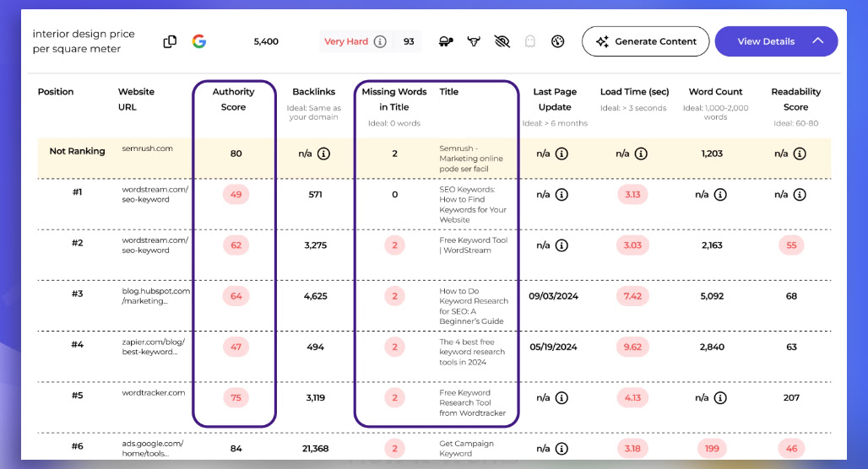This screenshot has height=469, width=868.
Task: Click the backlinks value 21,368
Action: click(316, 449)
